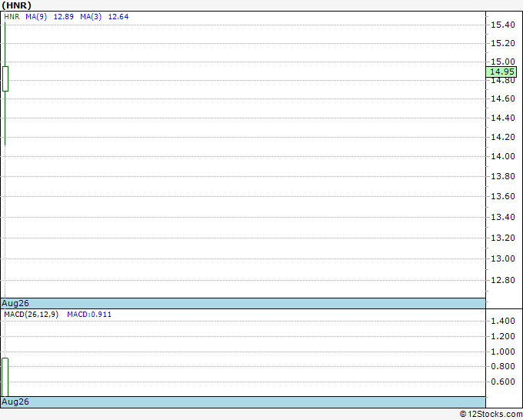The image size is (523, 420).
Task: Click the 15.40 price axis label
Action: coord(503,25)
